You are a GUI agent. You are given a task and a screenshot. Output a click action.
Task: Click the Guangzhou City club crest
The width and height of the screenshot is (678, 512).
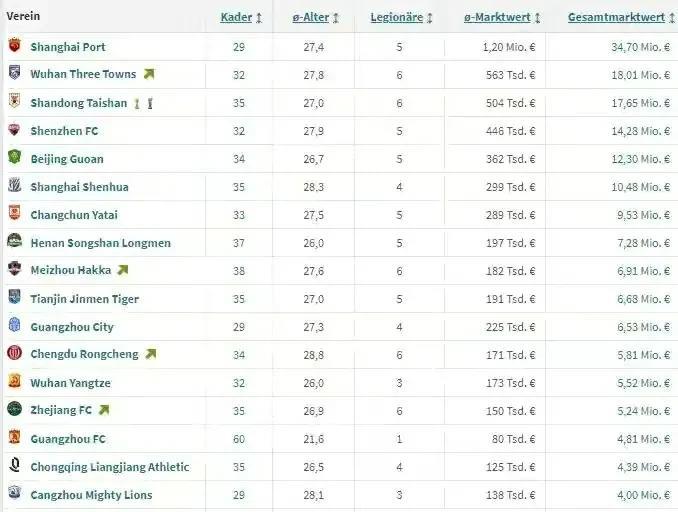(x=14, y=325)
